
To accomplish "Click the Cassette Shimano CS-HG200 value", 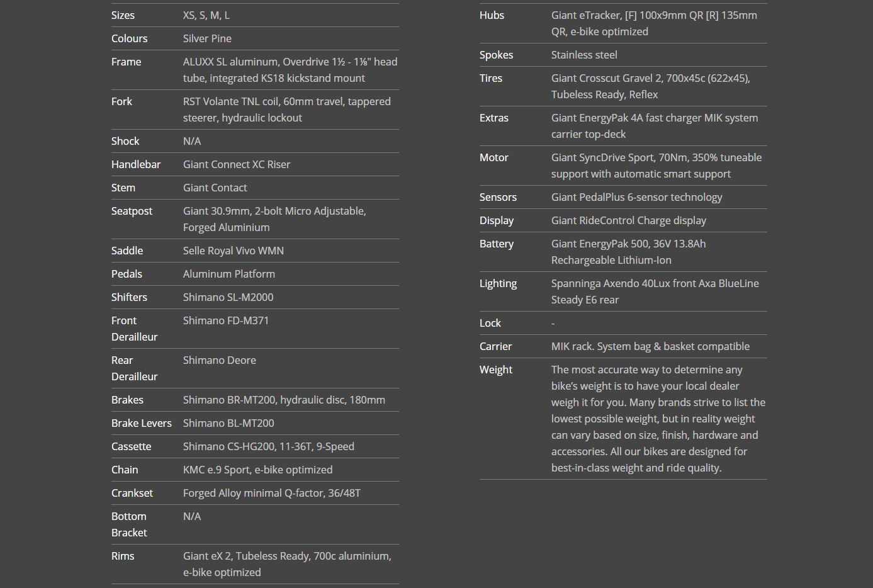I will tap(268, 446).
